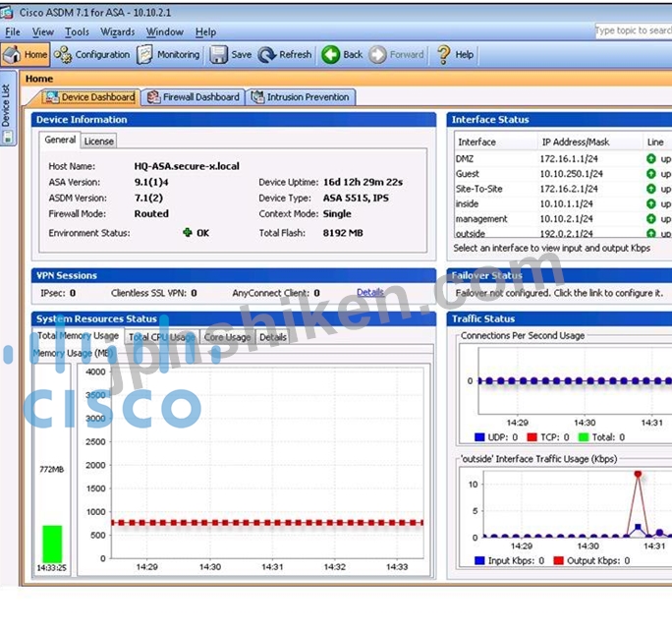The height and width of the screenshot is (630, 672).
Task: Open the View menu
Action: pos(43,31)
